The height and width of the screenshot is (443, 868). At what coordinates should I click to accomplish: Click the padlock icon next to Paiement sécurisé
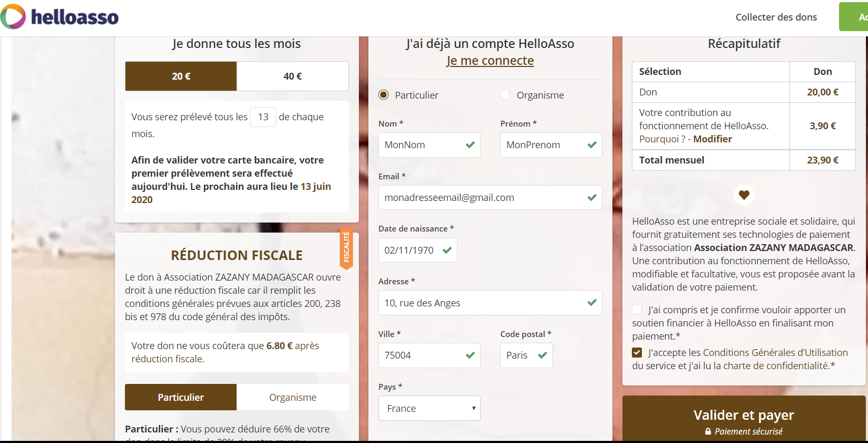click(708, 431)
